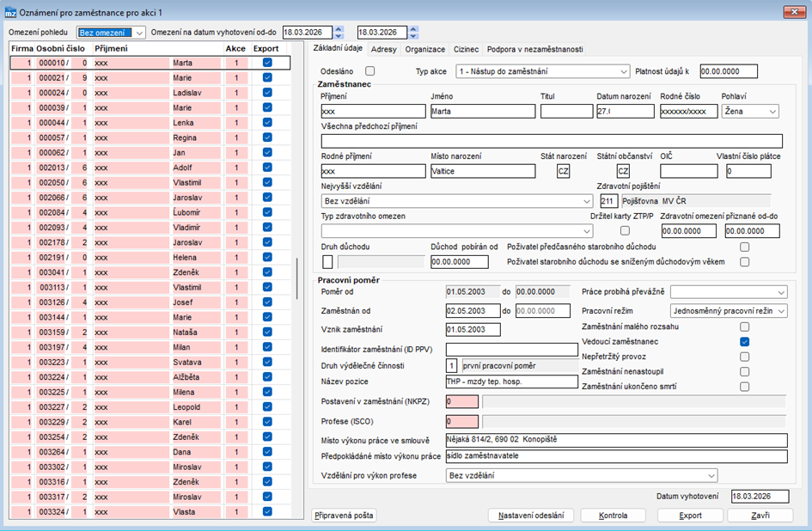
Task: Click the spinner of the second vyhotovení date
Action: [413, 33]
